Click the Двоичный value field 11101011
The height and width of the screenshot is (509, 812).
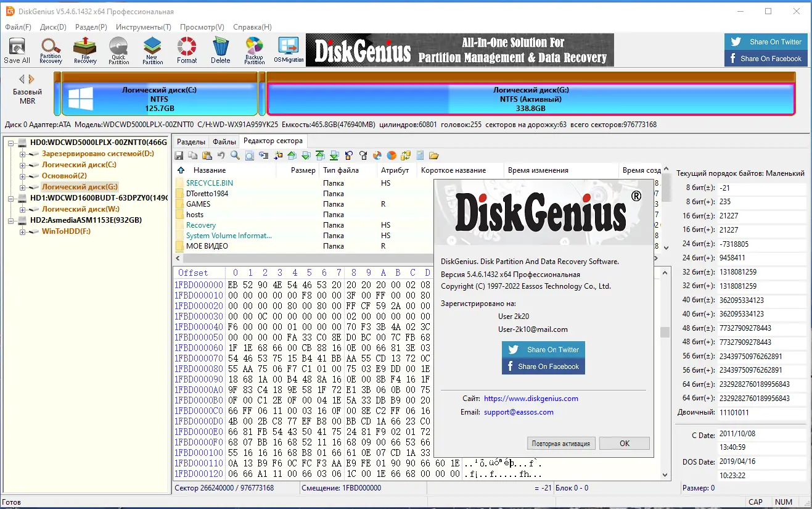(762, 412)
